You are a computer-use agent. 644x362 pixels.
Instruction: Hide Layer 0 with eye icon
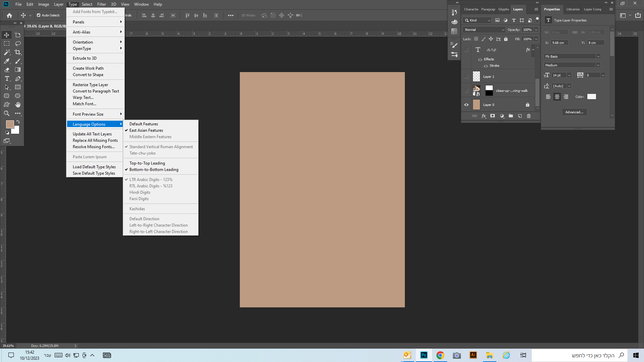(x=466, y=105)
